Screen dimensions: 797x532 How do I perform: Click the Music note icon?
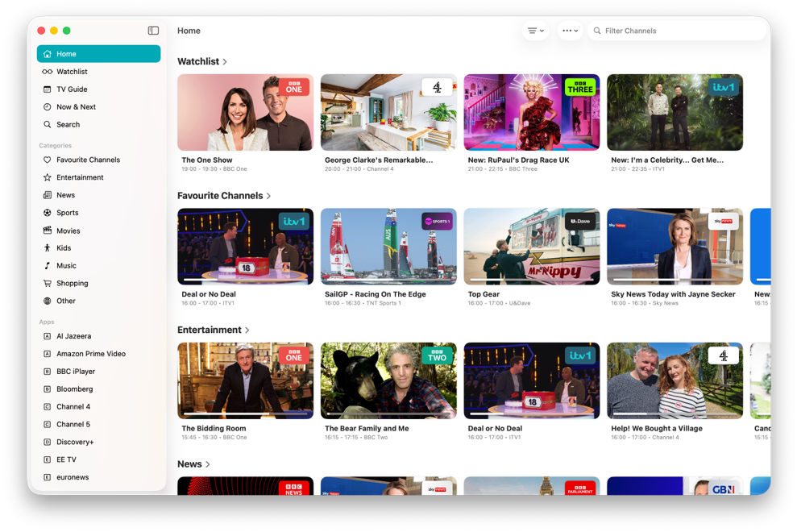tap(47, 266)
